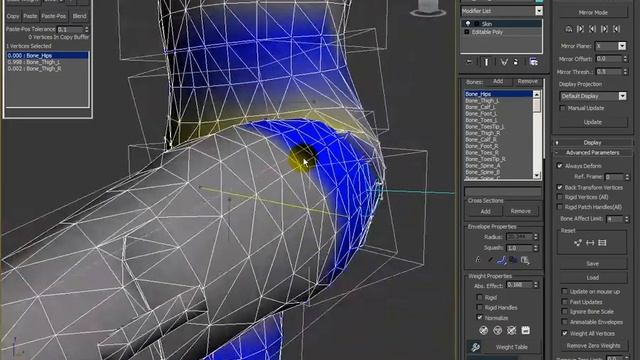Enable Rigid Handles checkbox
Viewport: 640px width, 360px height.
tap(480, 307)
